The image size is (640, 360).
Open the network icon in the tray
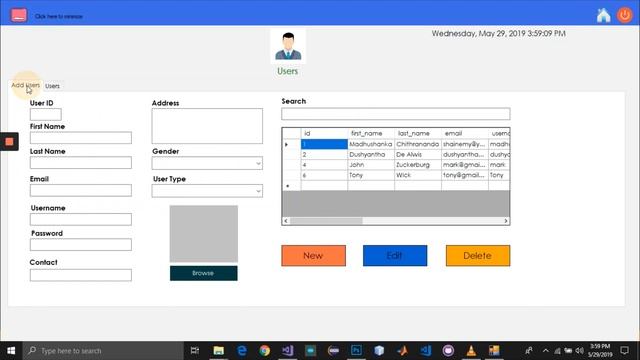coord(557,351)
